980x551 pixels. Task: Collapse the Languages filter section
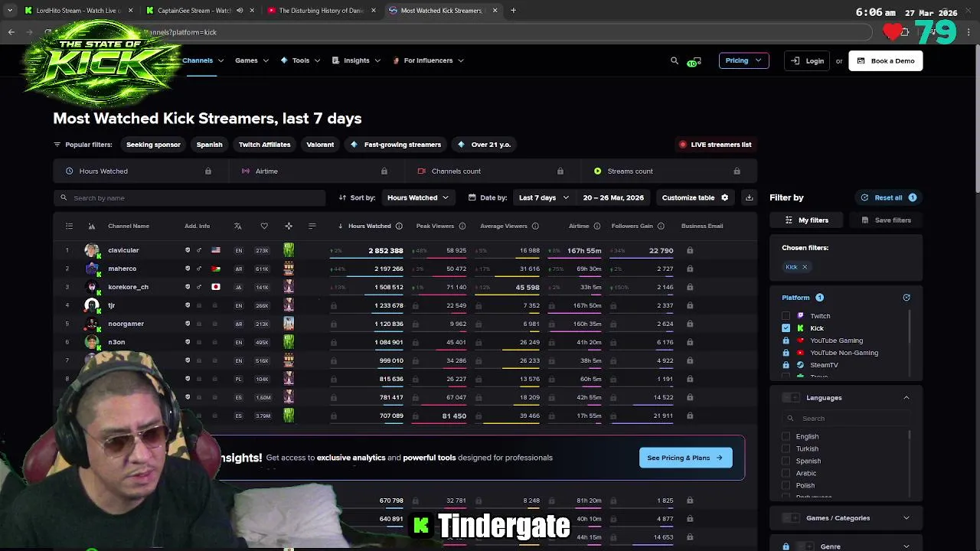tap(906, 398)
